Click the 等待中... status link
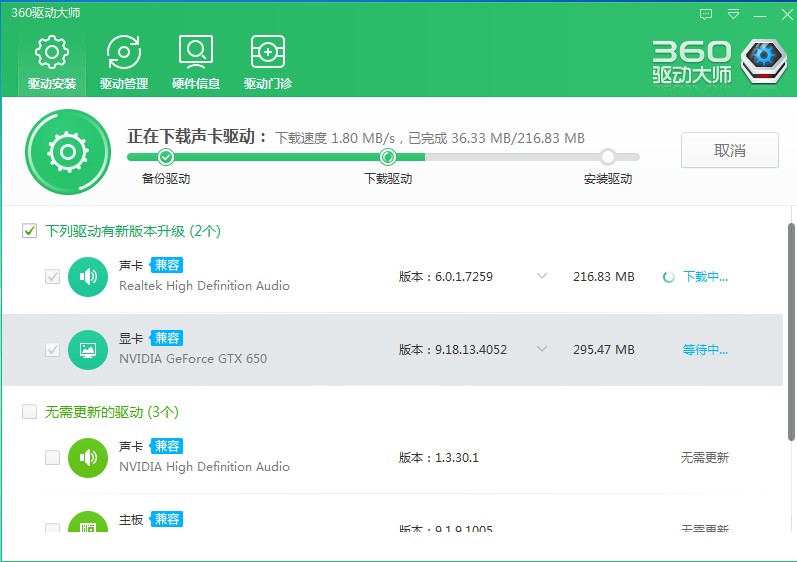 (x=706, y=350)
